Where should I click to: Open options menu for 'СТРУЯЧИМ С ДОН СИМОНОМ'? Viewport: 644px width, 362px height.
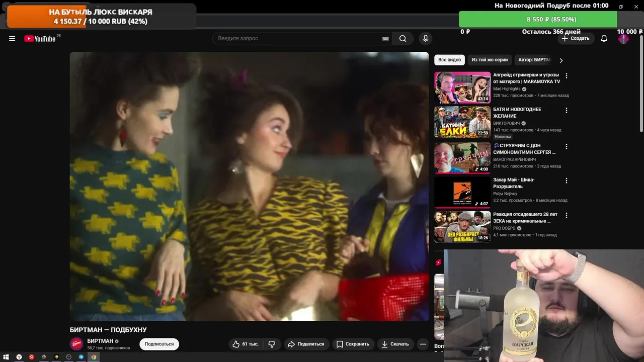tap(567, 146)
